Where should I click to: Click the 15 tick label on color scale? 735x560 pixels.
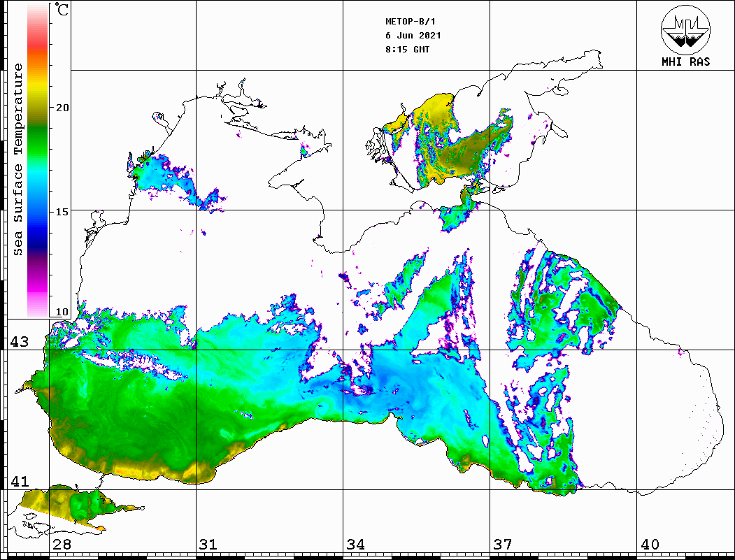[62, 212]
